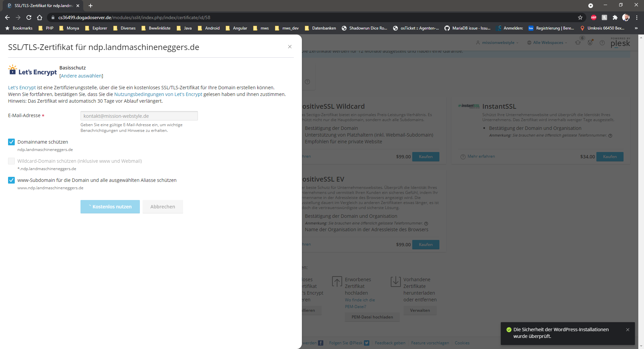Toggle the Wildcard-Domain schützen checkbox

point(11,161)
